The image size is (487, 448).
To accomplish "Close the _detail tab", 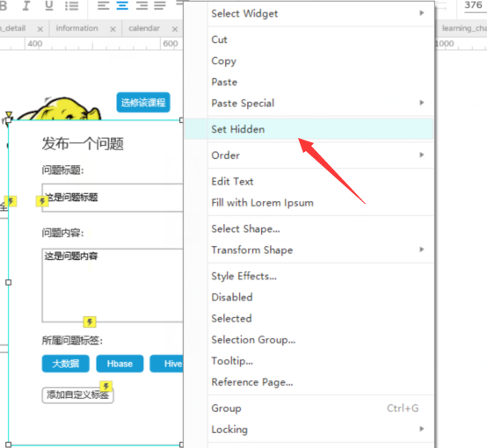I will pos(40,29).
